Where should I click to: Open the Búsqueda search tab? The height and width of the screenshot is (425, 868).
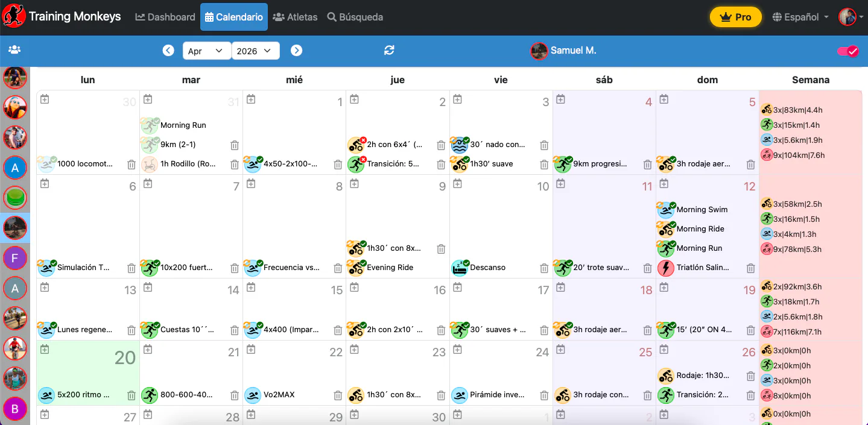355,17
